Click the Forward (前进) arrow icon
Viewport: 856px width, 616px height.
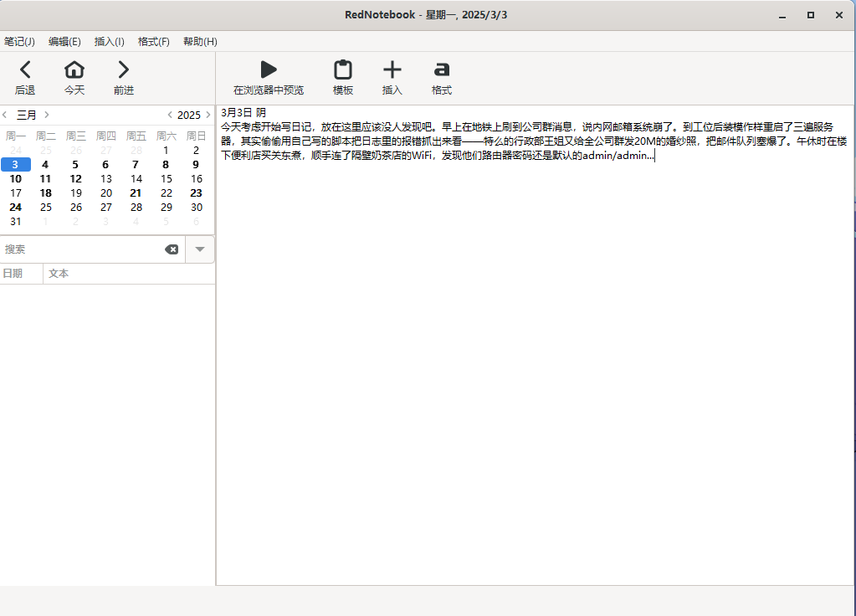point(124,70)
